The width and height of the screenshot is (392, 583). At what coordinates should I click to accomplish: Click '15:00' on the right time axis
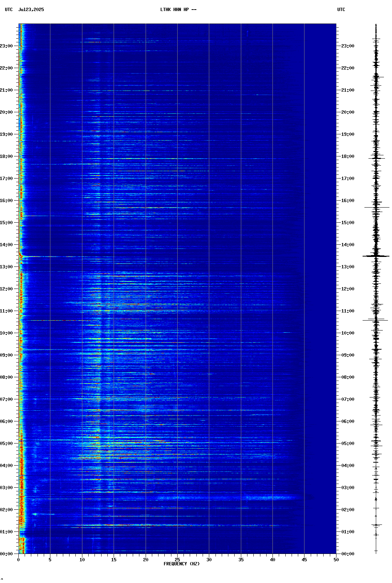click(x=348, y=223)
